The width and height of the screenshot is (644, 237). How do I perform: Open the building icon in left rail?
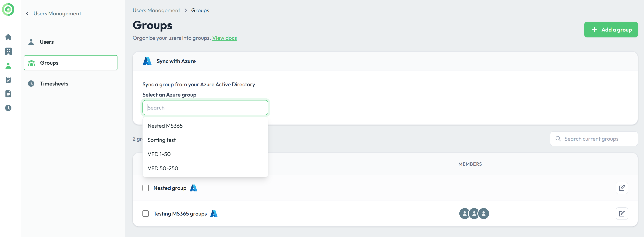click(8, 52)
